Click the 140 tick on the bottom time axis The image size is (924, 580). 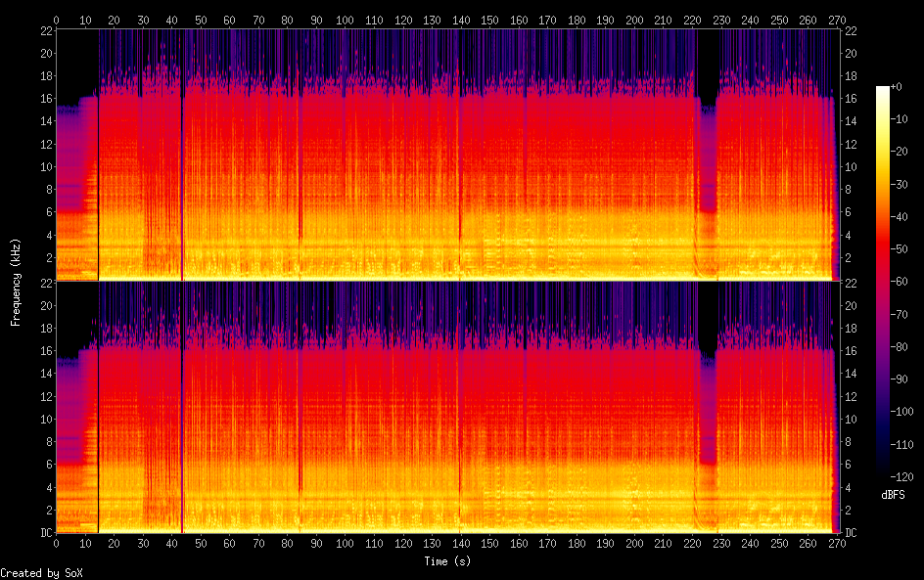(461, 543)
